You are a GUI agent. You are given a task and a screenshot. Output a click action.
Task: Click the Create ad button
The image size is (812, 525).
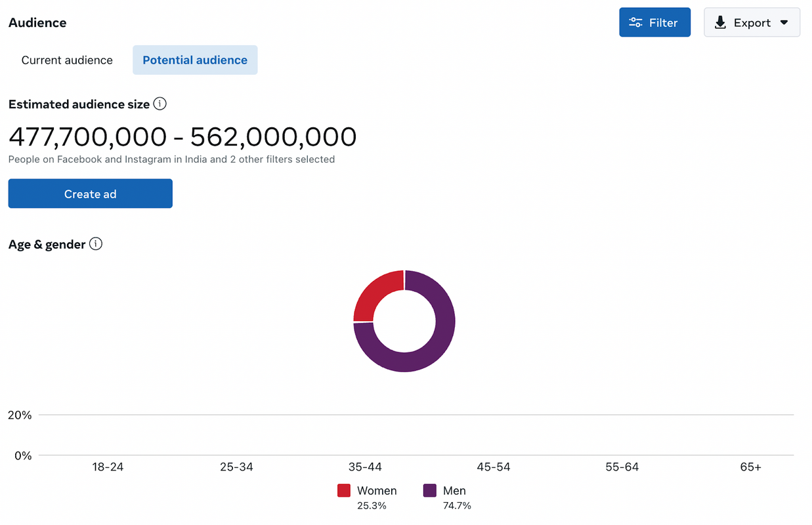click(x=90, y=193)
